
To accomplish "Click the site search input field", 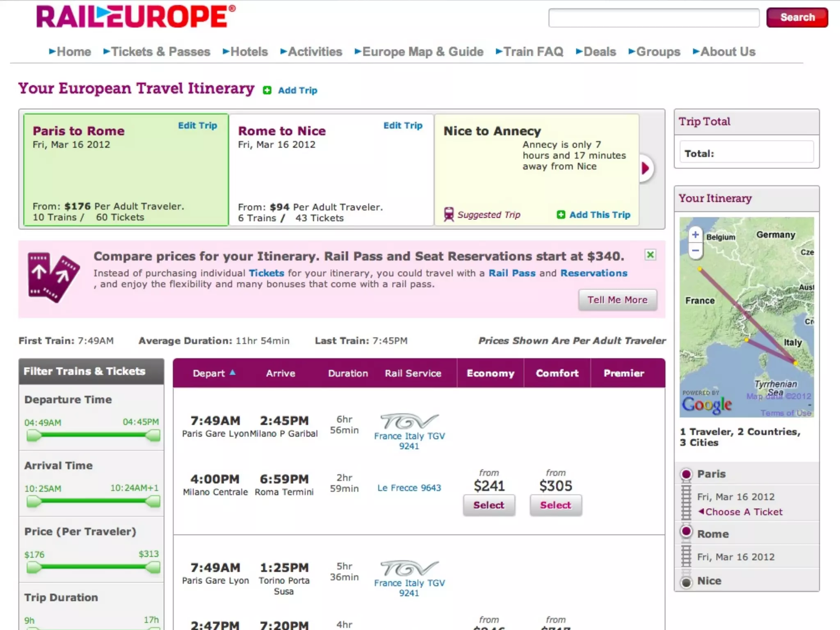I will (654, 18).
